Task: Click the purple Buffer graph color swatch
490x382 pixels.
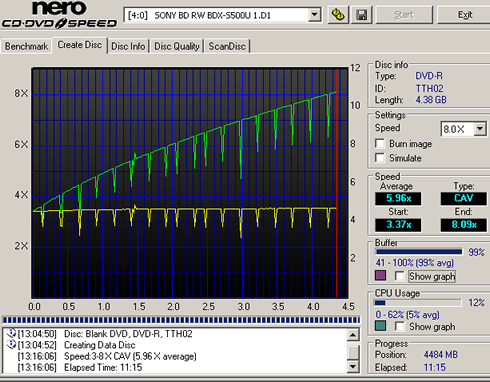Action: (380, 275)
